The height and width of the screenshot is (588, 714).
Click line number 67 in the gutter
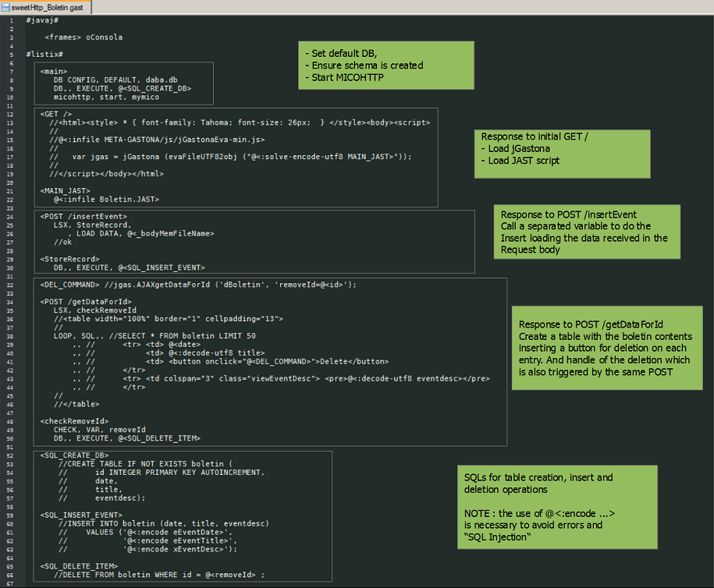10,584
